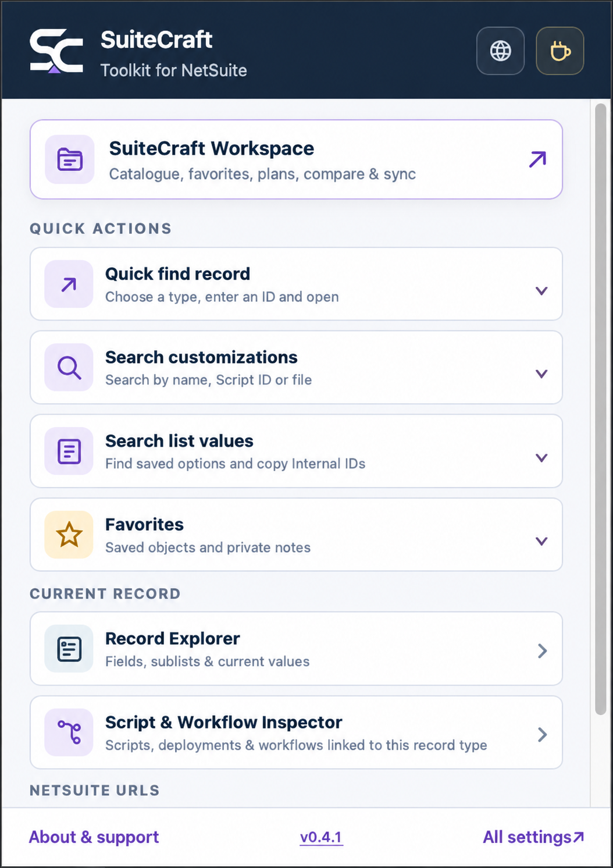The height and width of the screenshot is (868, 613).
Task: Click the CURRENT RECORD section heading
Action: pyautogui.click(x=105, y=594)
